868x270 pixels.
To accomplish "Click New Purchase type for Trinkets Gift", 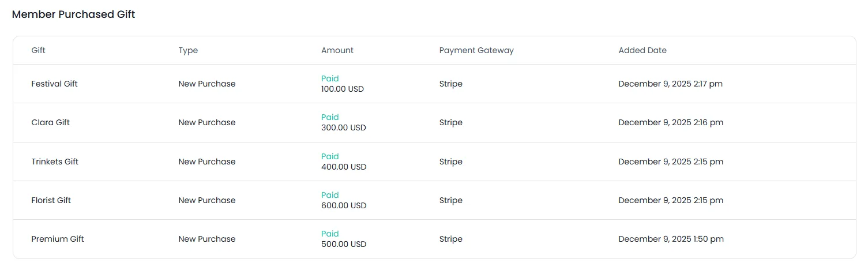I will 207,162.
